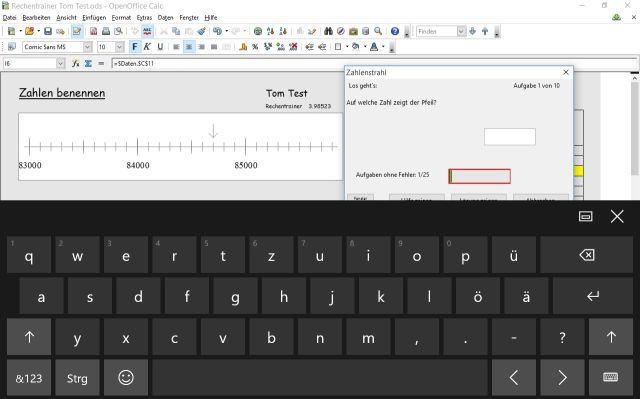Click the formula input line

[x=374, y=64]
